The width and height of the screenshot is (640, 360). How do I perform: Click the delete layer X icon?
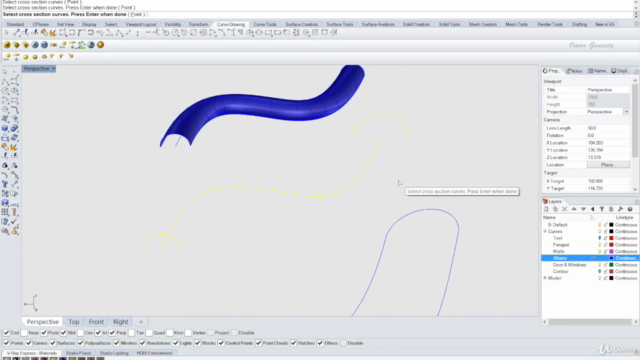pos(564,209)
